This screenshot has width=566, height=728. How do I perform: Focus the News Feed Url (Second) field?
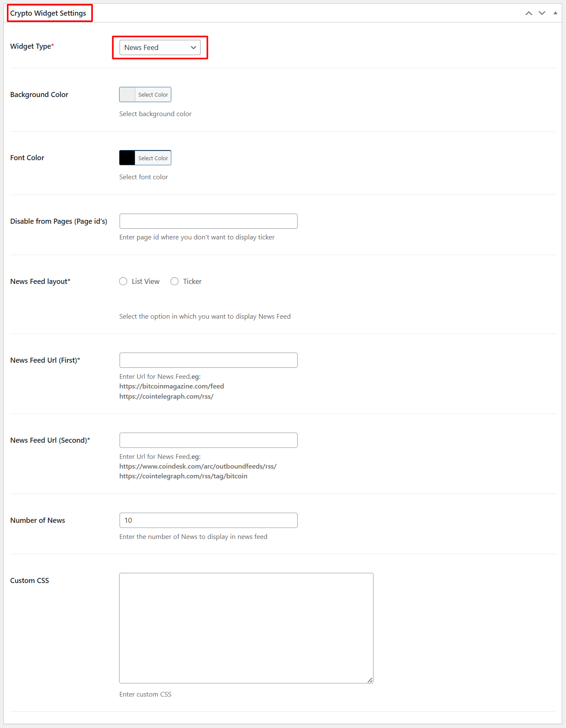click(208, 440)
